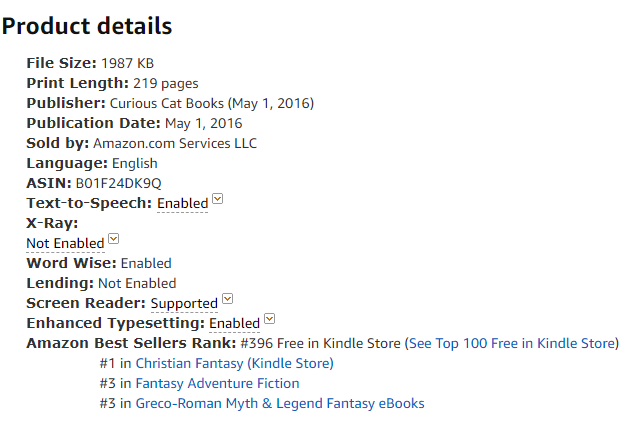Open the Christian Fantasy (Kindle Store) category link

click(x=234, y=363)
